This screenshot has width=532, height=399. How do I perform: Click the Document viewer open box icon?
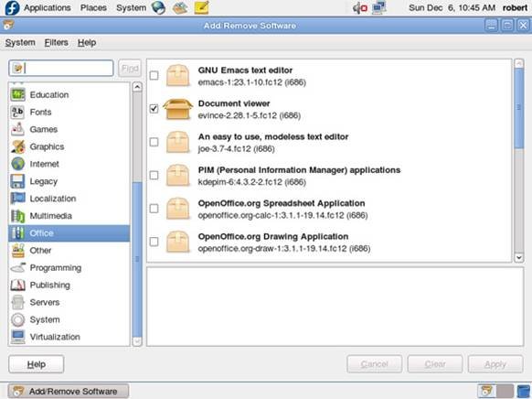click(x=177, y=109)
